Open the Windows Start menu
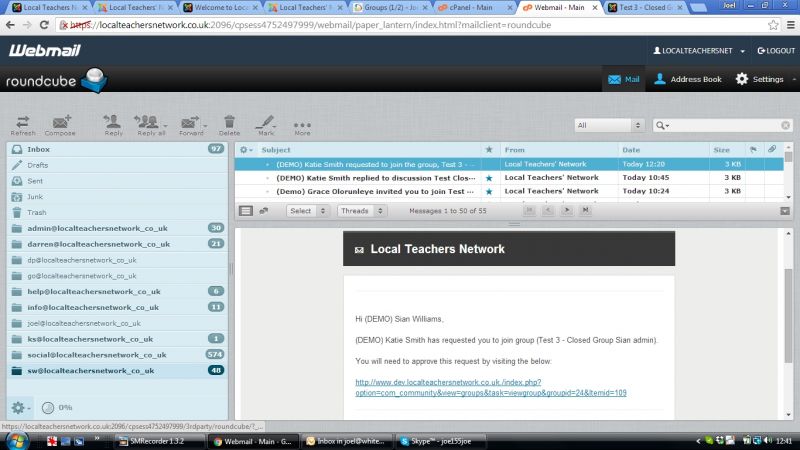Screen dimensions: 800x450 pyautogui.click(x=17, y=441)
